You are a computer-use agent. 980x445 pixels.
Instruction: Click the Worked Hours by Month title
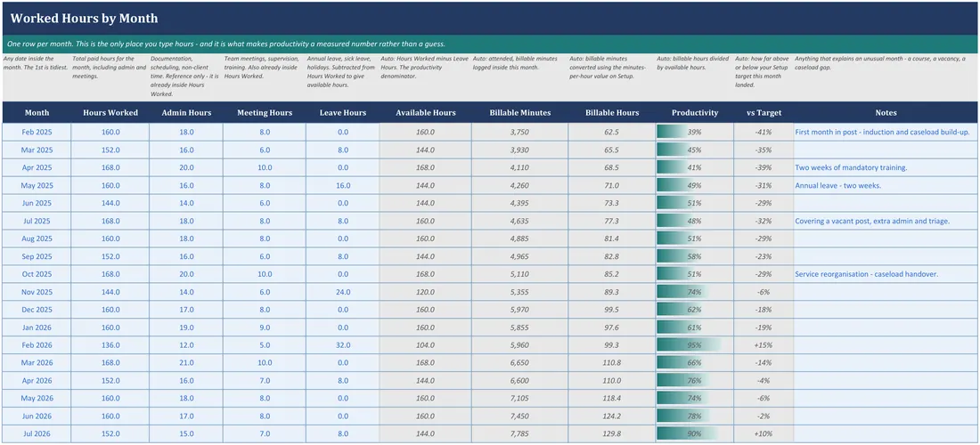(85, 19)
